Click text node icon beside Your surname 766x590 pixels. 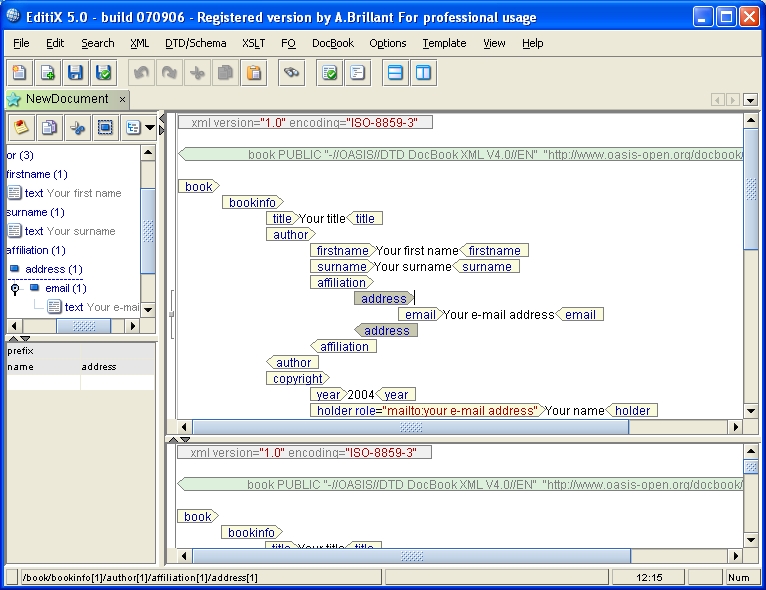(15, 231)
